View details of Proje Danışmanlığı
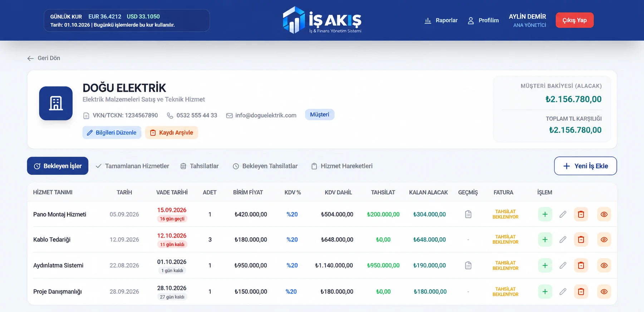The height and width of the screenshot is (312, 644). [x=604, y=292]
